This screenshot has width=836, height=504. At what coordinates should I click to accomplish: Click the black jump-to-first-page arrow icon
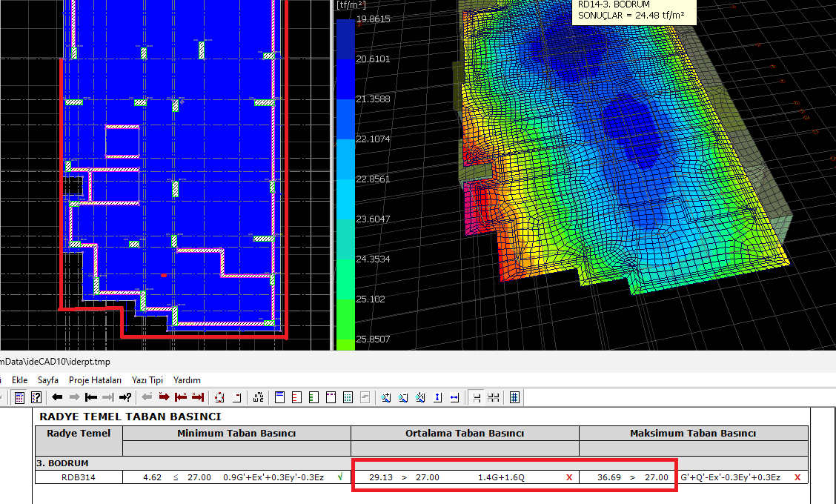tap(91, 397)
